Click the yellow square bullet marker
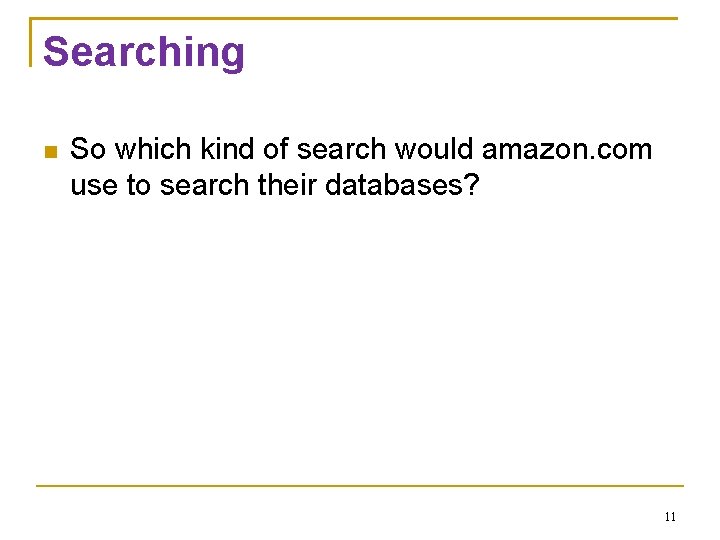This screenshot has width=720, height=540. click(x=51, y=152)
